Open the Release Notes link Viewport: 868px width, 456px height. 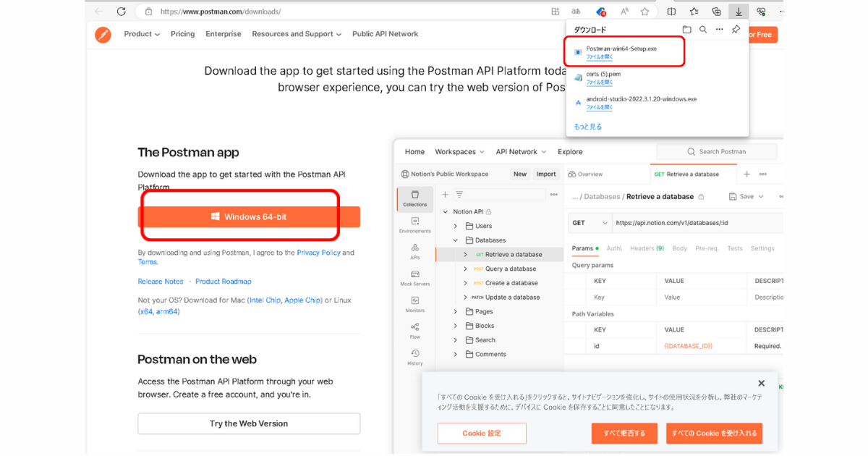161,282
